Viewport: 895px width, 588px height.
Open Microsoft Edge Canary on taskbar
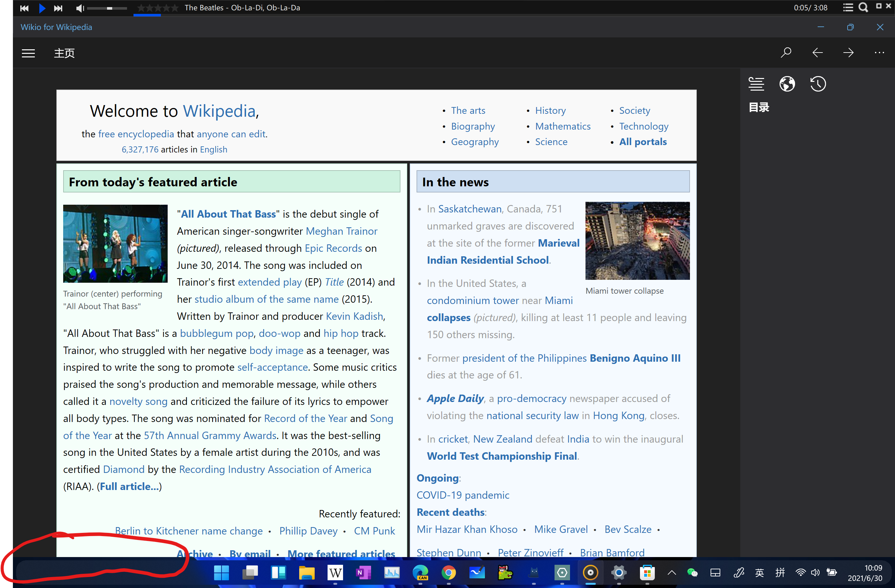pos(420,573)
